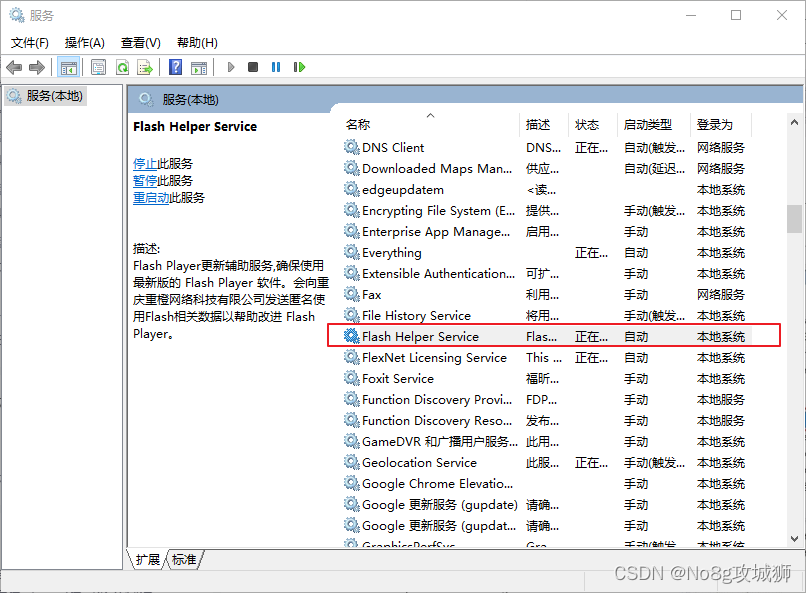Click the Forward arrow toolbar icon
Viewport: 806px width, 593px height.
pos(37,67)
